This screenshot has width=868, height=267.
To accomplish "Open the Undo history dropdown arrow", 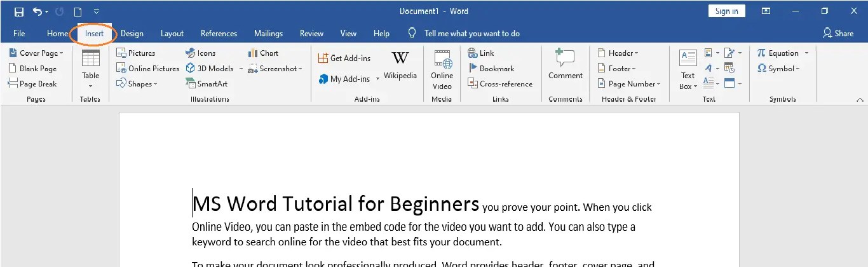I will (47, 11).
